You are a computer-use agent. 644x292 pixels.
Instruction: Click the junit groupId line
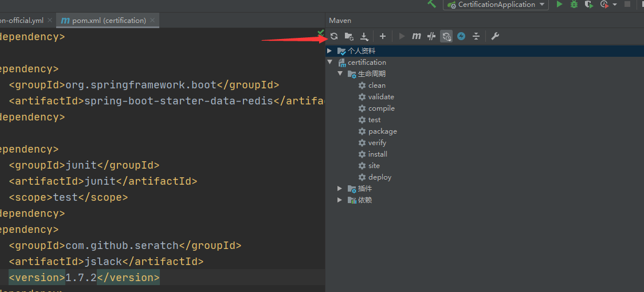click(84, 165)
